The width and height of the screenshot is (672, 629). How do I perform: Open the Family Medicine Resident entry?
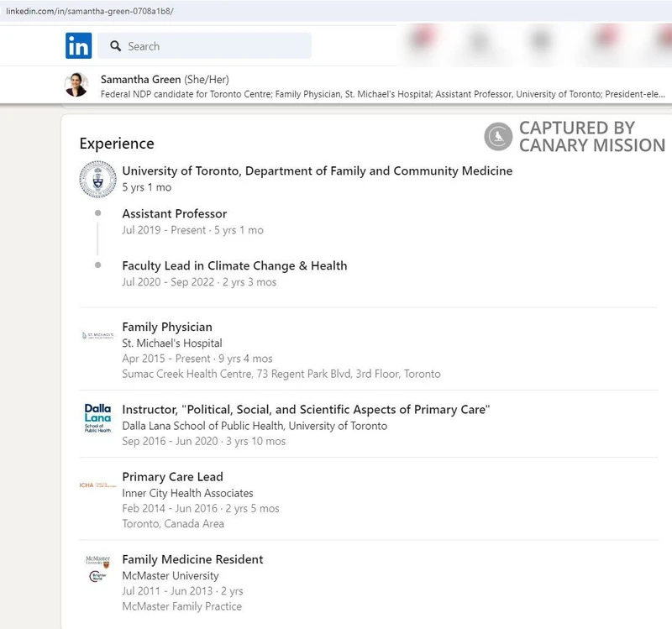[192, 559]
